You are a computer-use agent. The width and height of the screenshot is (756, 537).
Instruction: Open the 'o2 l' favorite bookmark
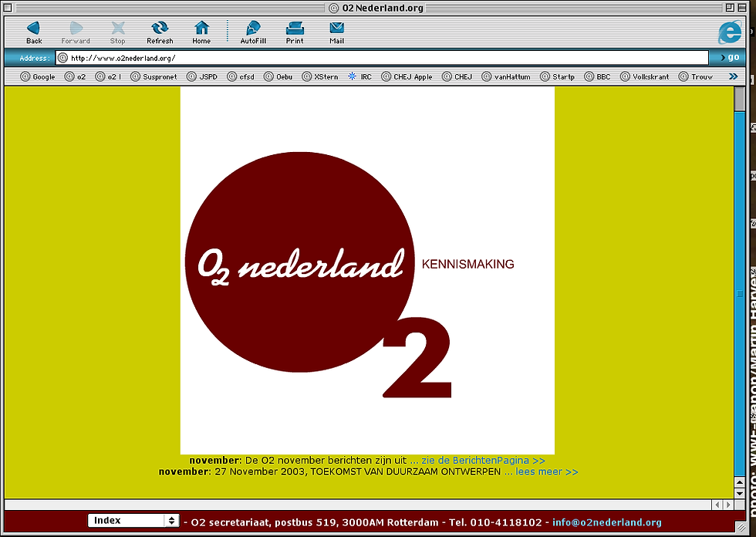108,76
